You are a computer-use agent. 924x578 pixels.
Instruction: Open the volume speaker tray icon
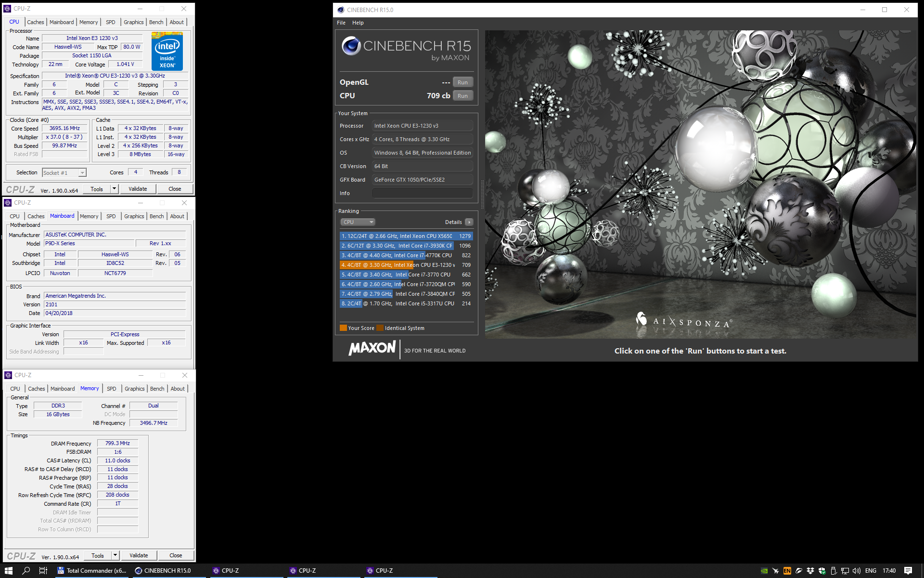[857, 571]
